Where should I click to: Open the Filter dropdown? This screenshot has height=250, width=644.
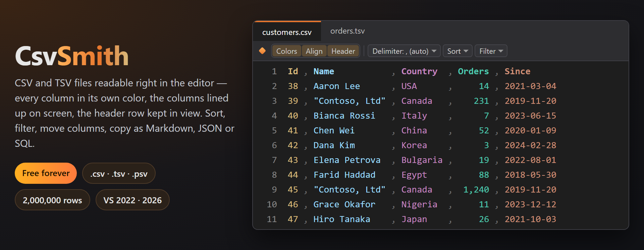(x=491, y=51)
